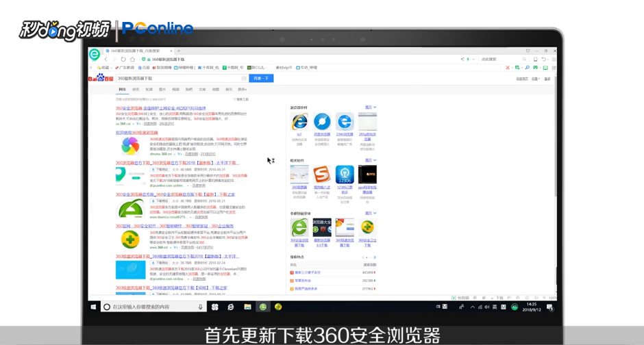Click the 百度一下 search button
The image size is (644, 345).
tap(261, 78)
